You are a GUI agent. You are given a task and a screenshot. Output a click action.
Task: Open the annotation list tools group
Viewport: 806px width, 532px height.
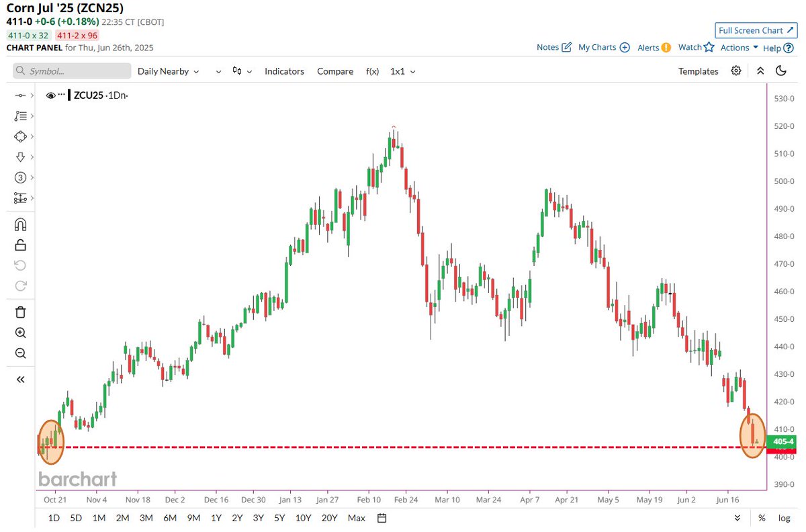(x=21, y=116)
